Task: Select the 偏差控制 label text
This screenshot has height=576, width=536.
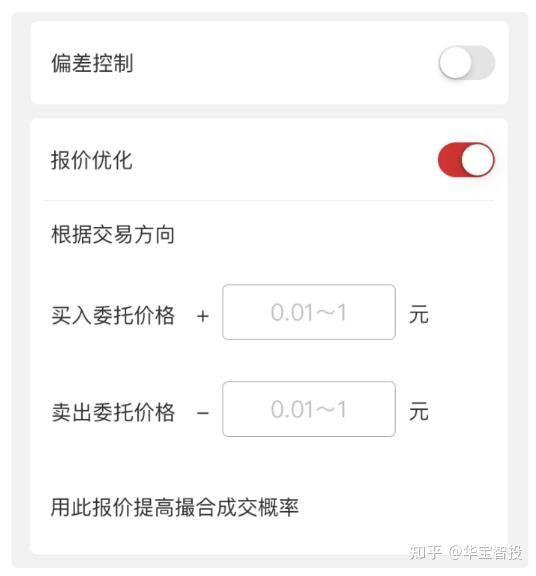Action: coord(92,63)
